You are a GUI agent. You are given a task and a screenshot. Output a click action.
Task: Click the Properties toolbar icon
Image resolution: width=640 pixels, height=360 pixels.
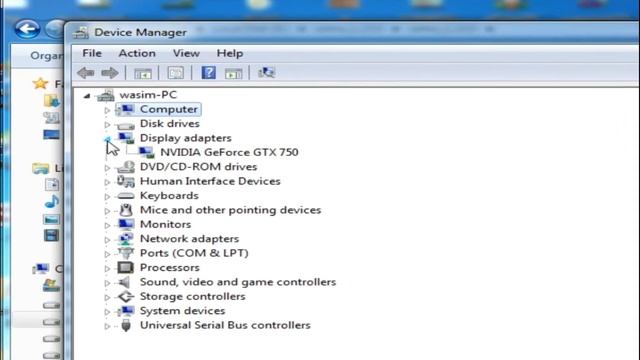point(176,73)
